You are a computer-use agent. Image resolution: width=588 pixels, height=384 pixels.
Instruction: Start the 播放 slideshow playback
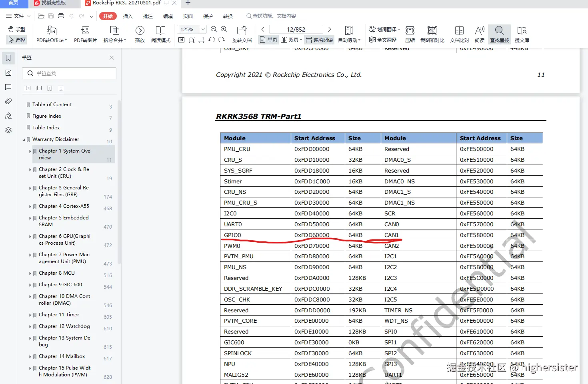pyautogui.click(x=140, y=34)
